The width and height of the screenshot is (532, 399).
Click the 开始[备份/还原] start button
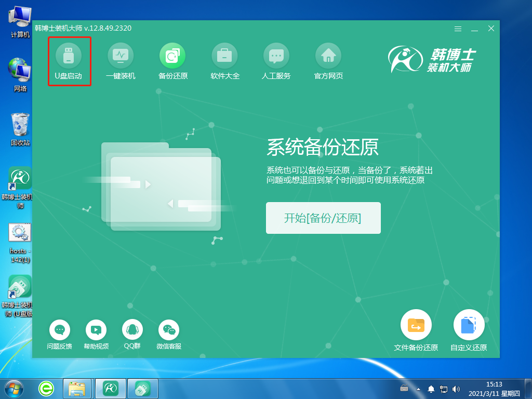pyautogui.click(x=323, y=218)
